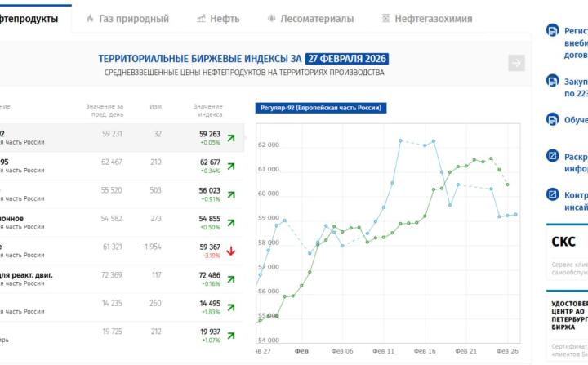Click the green up arrow next to 59 263
588x365 pixels.
coord(231,137)
